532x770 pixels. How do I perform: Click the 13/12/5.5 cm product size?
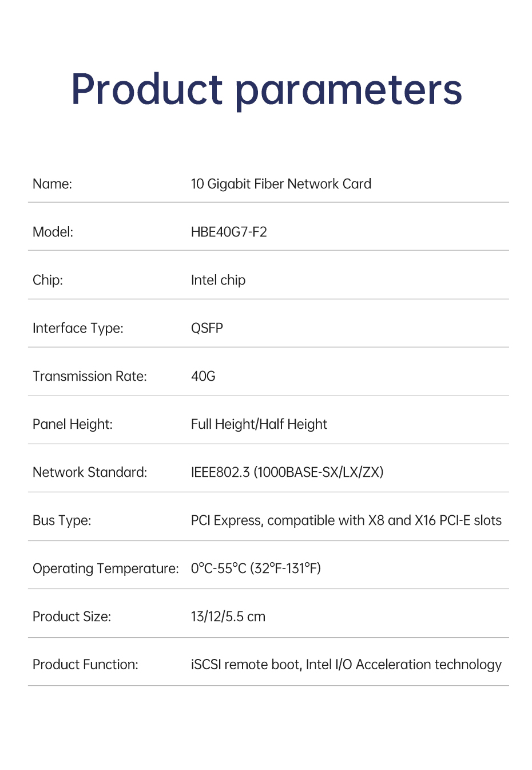tap(228, 617)
